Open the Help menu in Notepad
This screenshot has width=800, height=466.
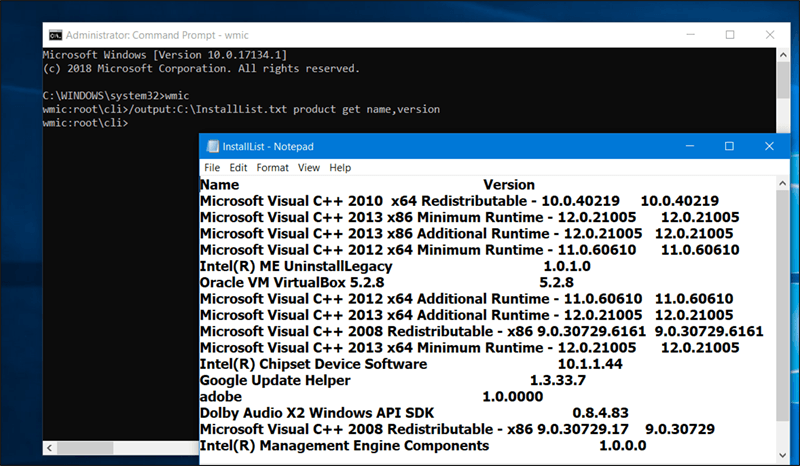[x=340, y=167]
